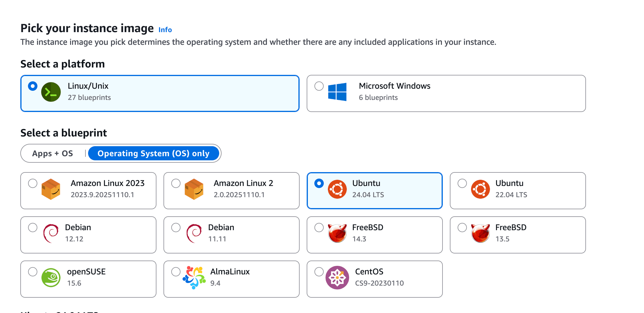Click the FreeBSD 14.3 daemon icon
The width and height of the screenshot is (644, 313).
(337, 234)
